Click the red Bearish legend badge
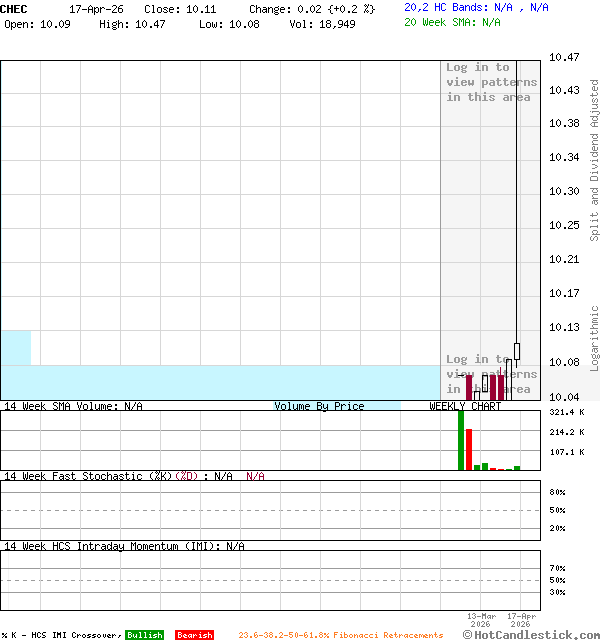Screen dimensions: 600x640 [194, 635]
